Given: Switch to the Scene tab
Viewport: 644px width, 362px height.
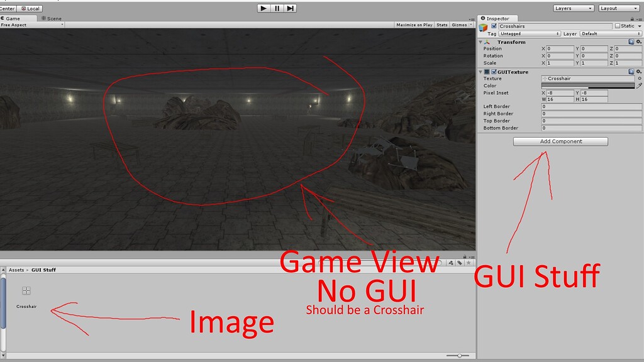Looking at the screenshot, I should [x=50, y=18].
